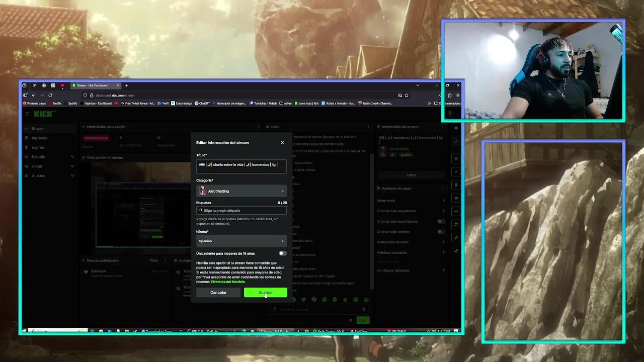
Task: Open the tomichaza | Kick bookmark
Action: coord(306,103)
